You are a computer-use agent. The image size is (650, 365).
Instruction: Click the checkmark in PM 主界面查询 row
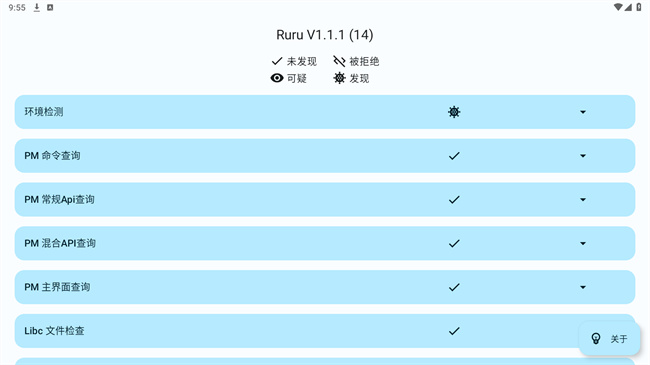454,287
